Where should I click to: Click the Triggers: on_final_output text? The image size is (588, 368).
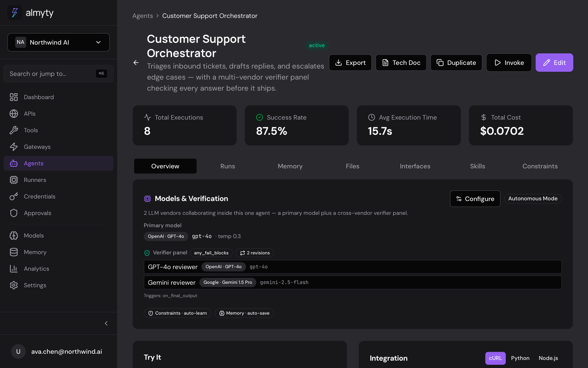tap(170, 296)
